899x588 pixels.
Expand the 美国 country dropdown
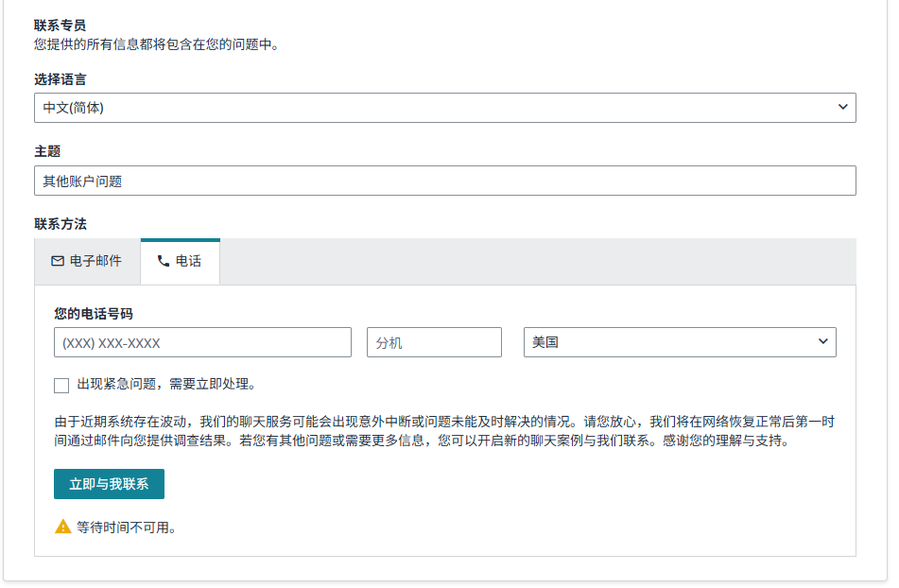tap(679, 342)
